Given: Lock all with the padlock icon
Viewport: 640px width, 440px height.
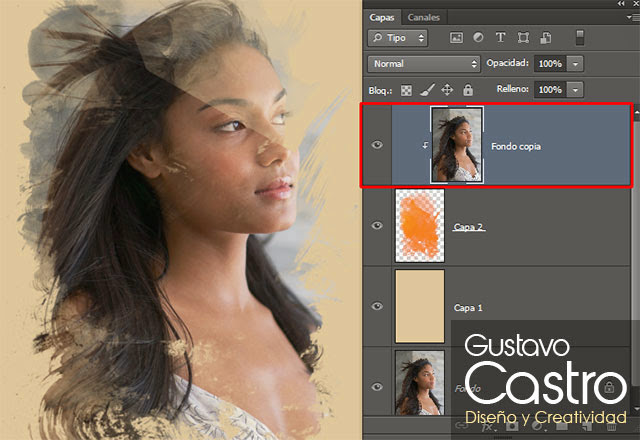Looking at the screenshot, I should pos(468,90).
